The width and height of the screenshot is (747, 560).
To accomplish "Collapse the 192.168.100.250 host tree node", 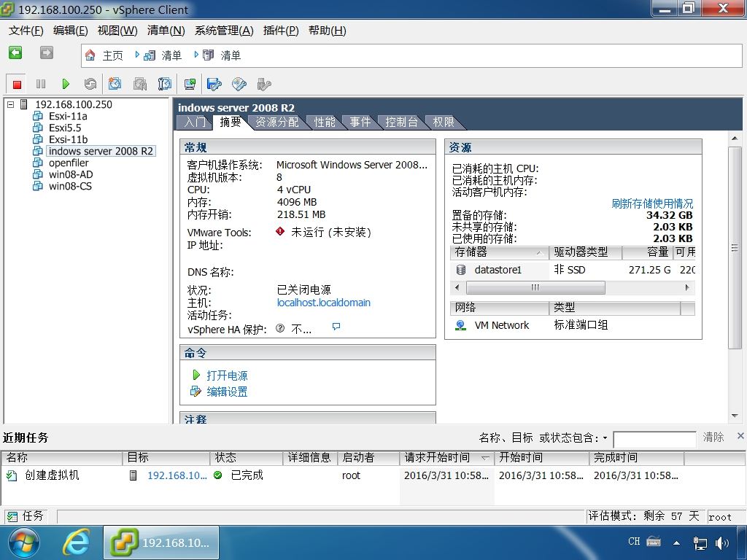I will (10, 104).
